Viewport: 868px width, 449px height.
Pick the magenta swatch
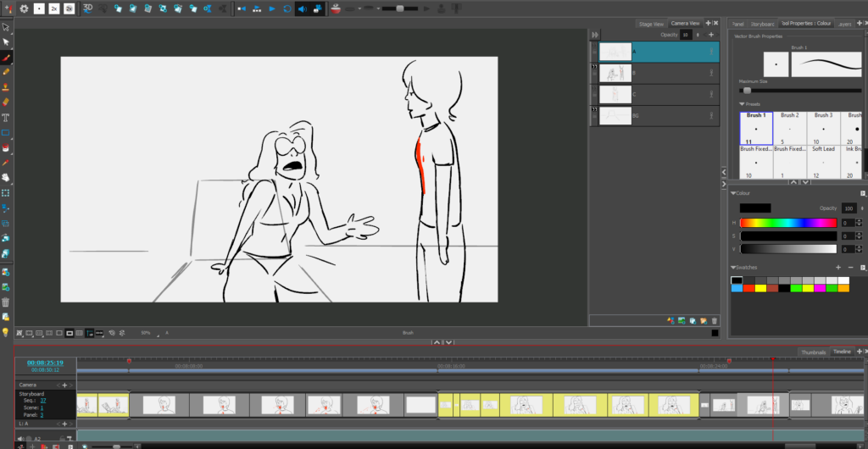820,288
